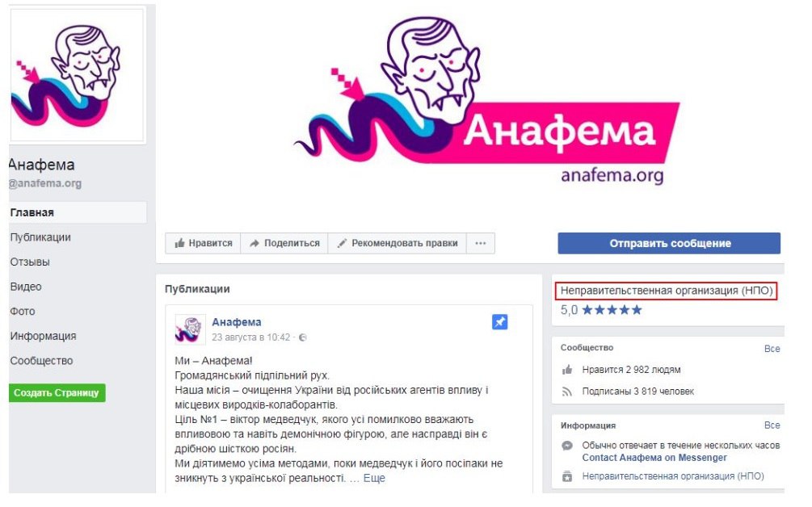Click the globe privacy icon beside post date

[302, 337]
